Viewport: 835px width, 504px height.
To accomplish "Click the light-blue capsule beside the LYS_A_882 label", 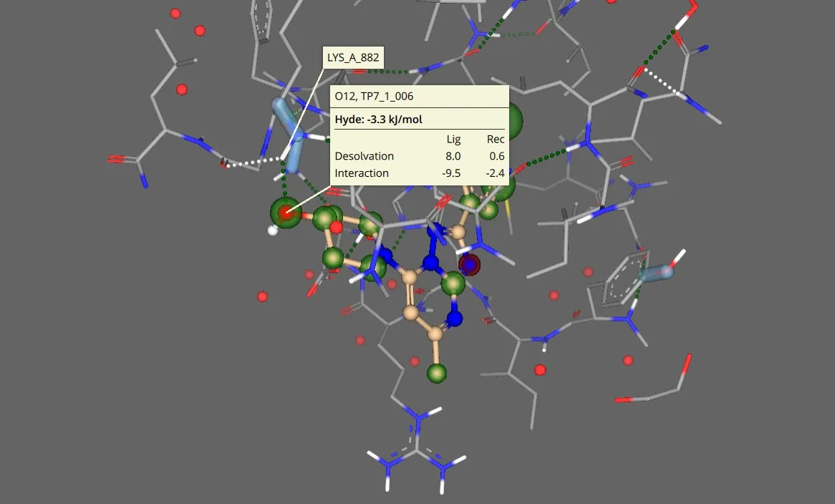I will pyautogui.click(x=288, y=134).
